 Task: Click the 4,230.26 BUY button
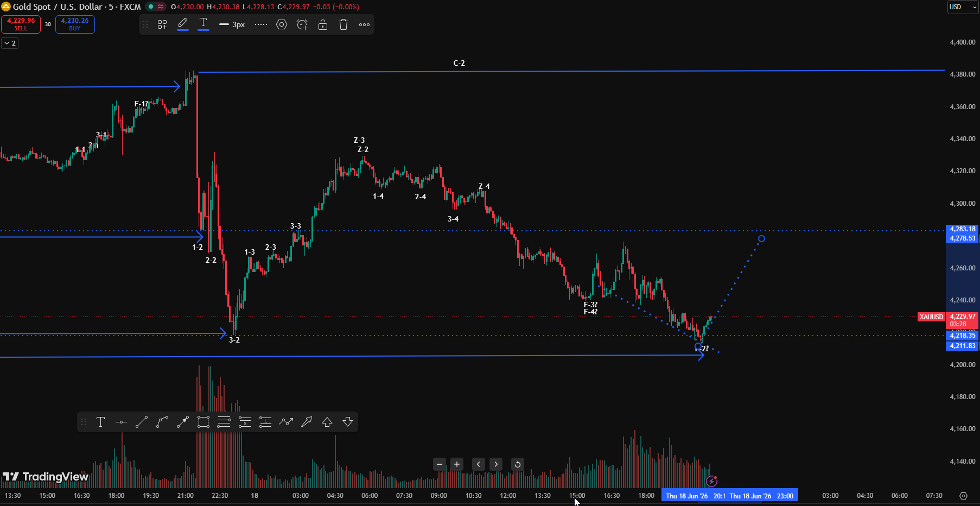[75, 24]
